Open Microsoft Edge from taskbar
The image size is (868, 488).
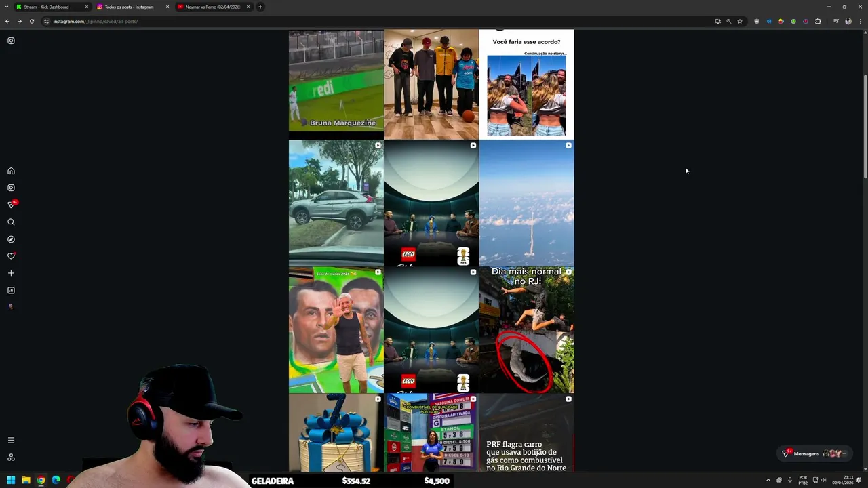[56, 481]
